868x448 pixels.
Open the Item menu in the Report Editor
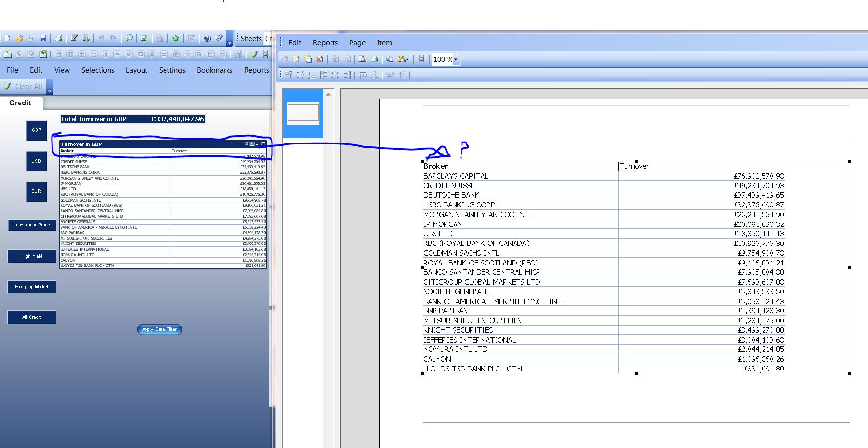pos(384,43)
